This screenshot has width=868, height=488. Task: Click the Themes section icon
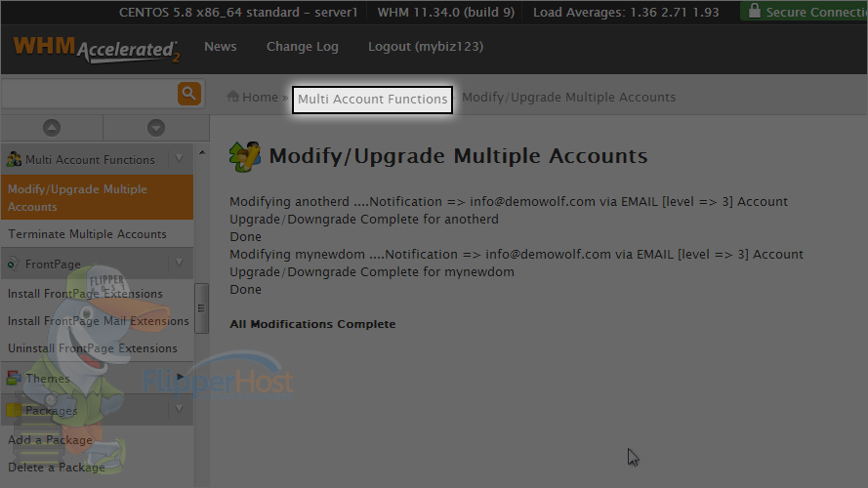pos(14,379)
